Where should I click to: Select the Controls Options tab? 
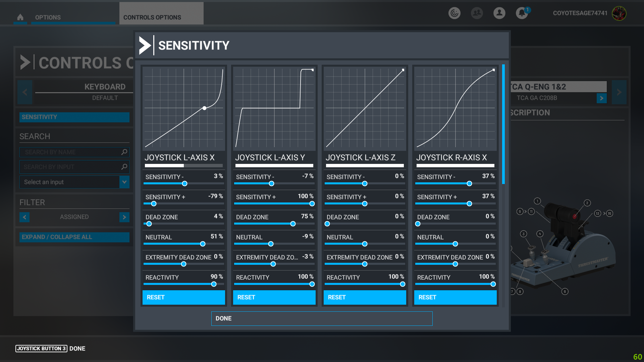[152, 17]
